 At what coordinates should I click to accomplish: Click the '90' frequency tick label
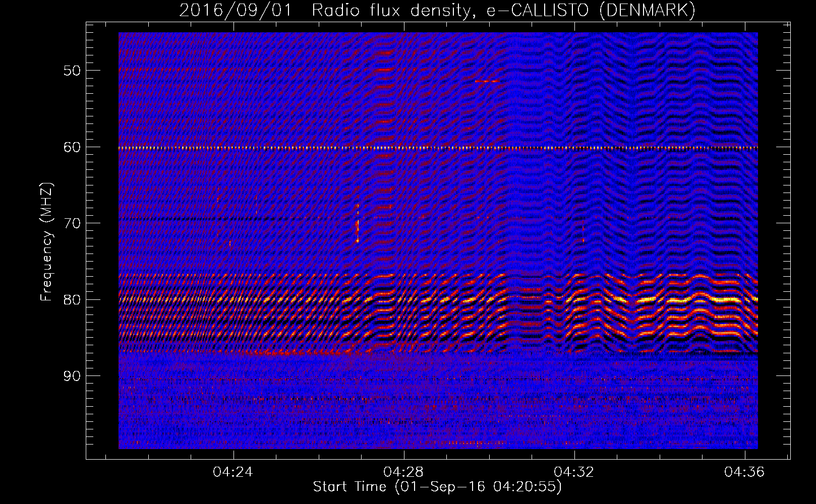(x=72, y=376)
